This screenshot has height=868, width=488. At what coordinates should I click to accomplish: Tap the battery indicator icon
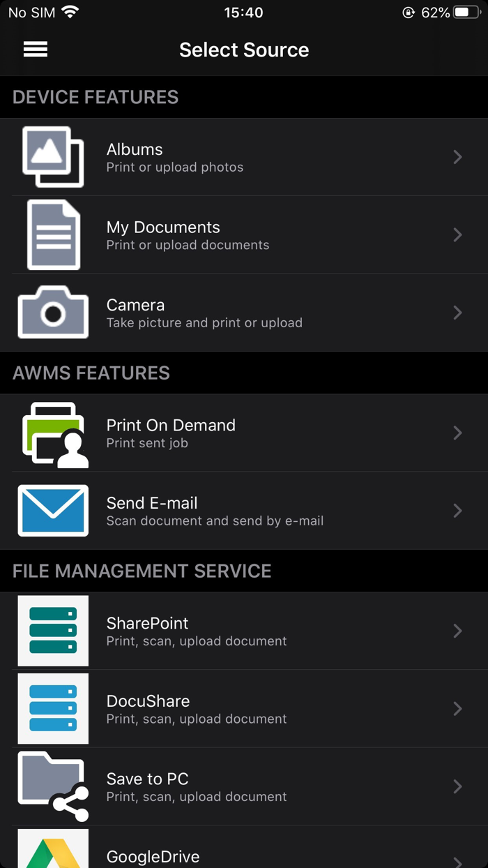pyautogui.click(x=467, y=13)
